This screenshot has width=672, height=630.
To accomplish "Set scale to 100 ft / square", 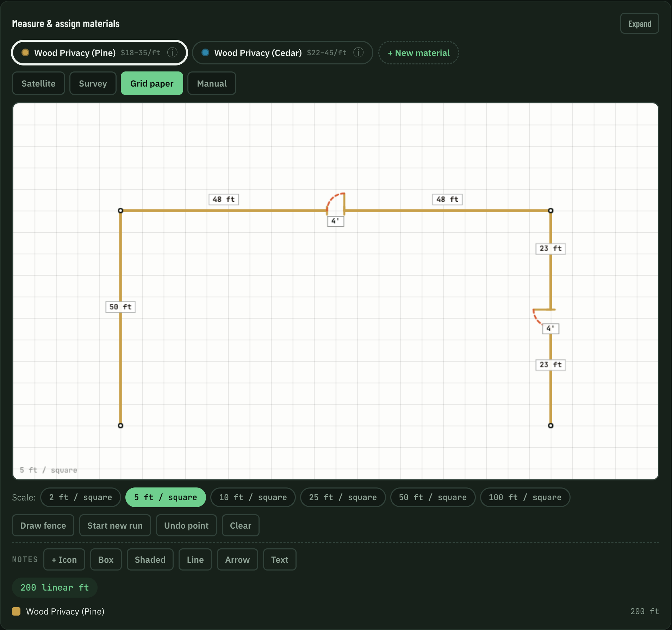I will pyautogui.click(x=525, y=497).
